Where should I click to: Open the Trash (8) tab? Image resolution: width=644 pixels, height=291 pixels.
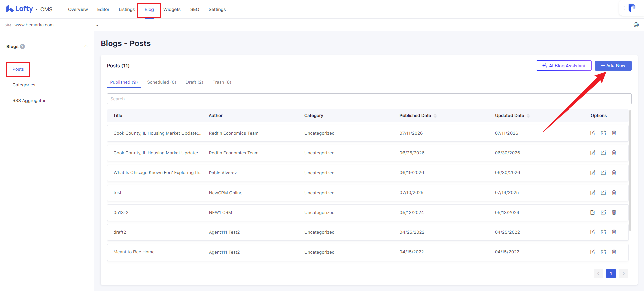tap(222, 82)
